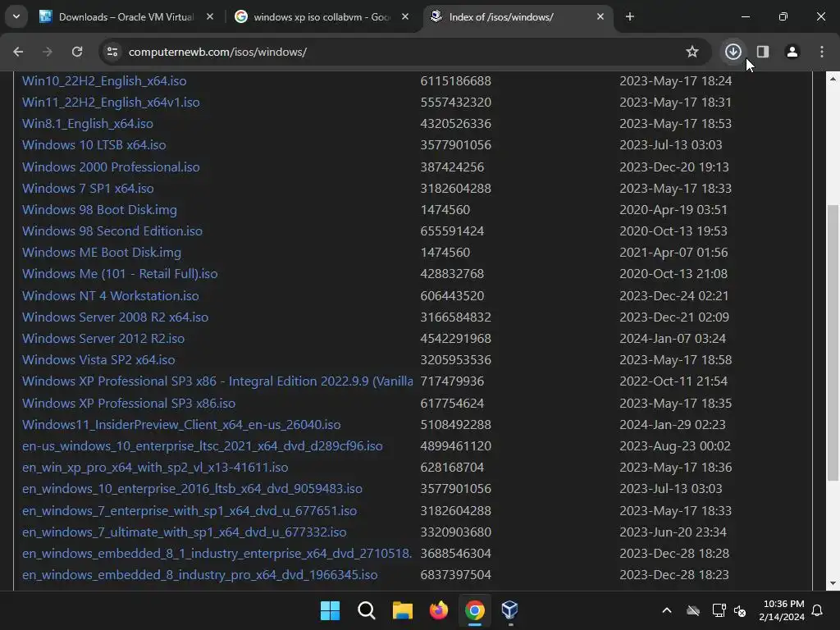Screen dimensions: 840x630
Task: Switch to Downloads – Oracle VM VirtualBox tab
Action: point(126,17)
